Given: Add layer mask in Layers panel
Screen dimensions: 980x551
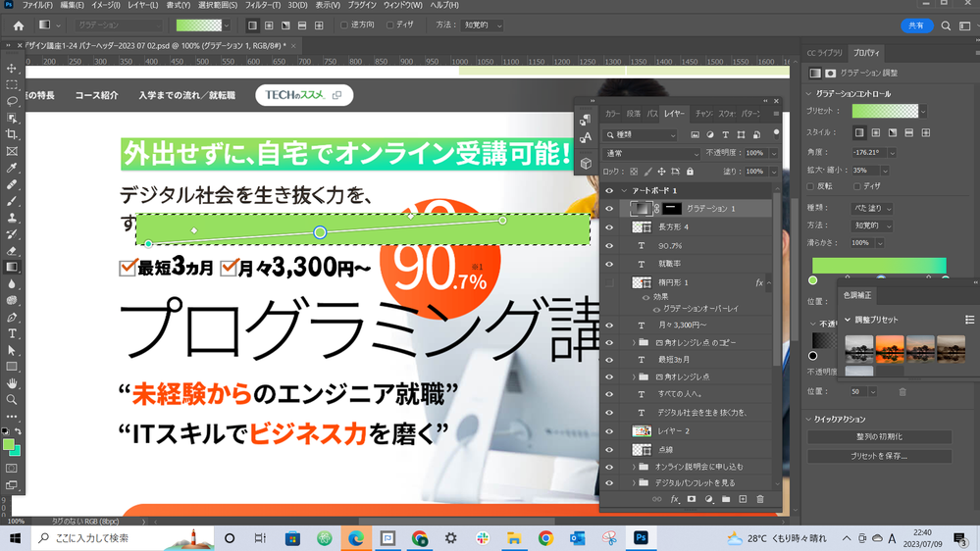Looking at the screenshot, I should [692, 499].
